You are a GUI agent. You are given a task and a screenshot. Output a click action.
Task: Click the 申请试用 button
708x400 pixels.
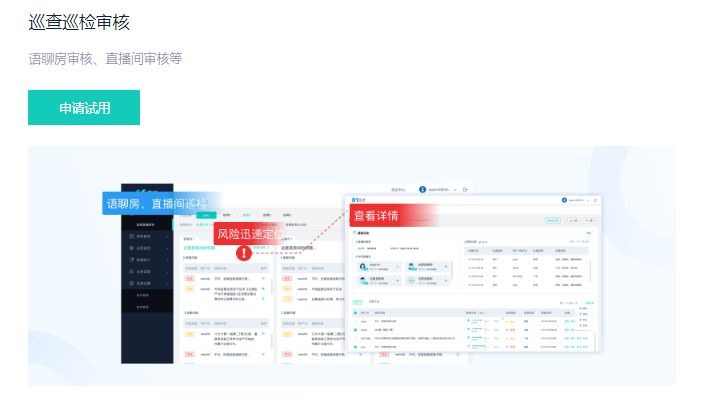point(84,108)
